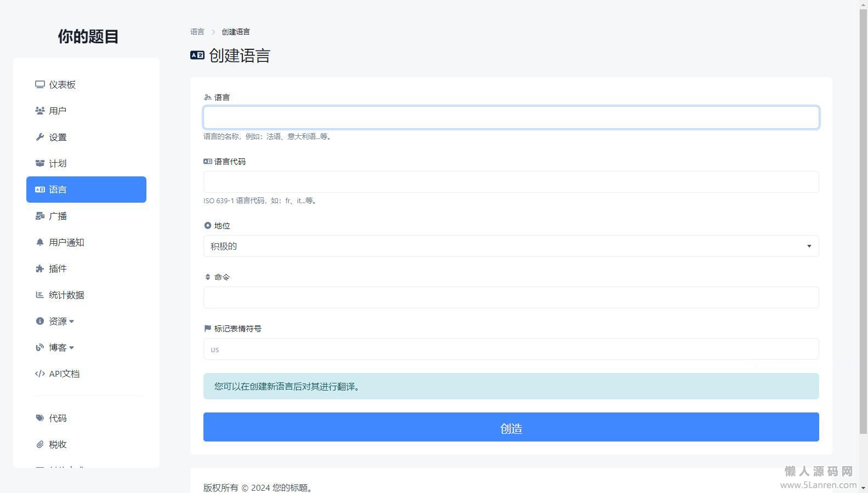868x493 pixels.
Task: Click the paperclip icon beside 税收
Action: click(39, 444)
